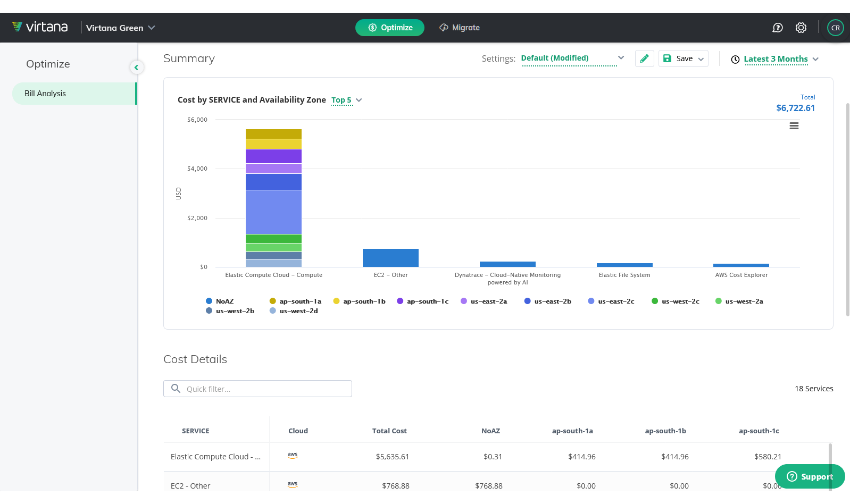Open the settings gear icon
The image size is (850, 504).
coord(801,28)
